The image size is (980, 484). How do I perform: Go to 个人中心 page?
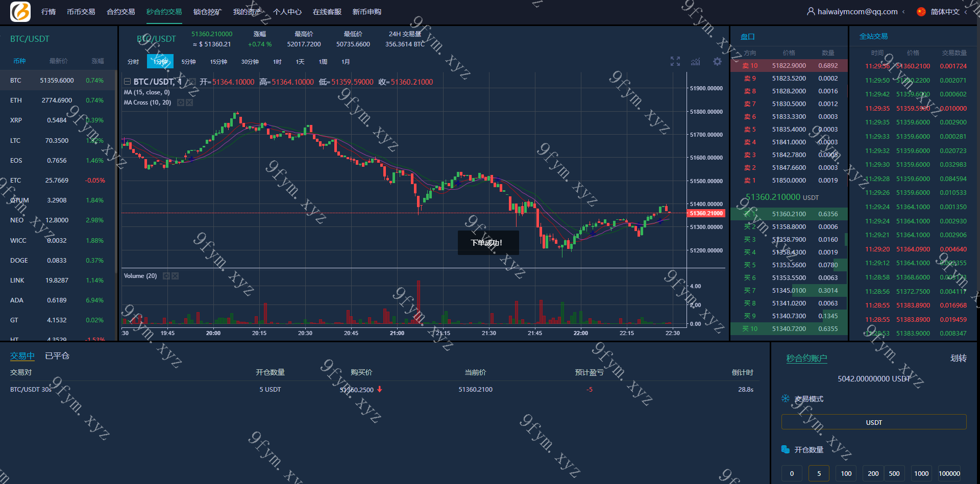tap(287, 12)
